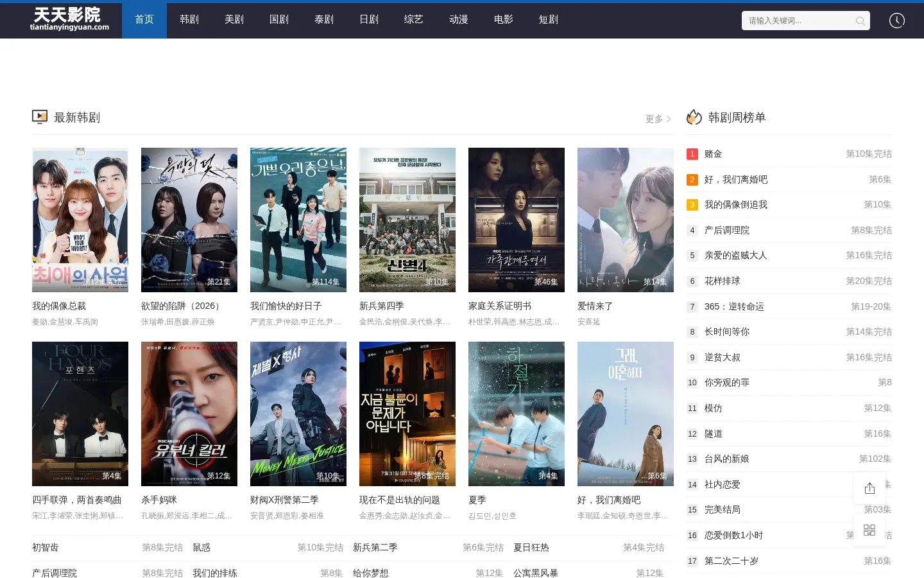Click the search magnifier icon
This screenshot has height=578, width=924.
pos(860,21)
